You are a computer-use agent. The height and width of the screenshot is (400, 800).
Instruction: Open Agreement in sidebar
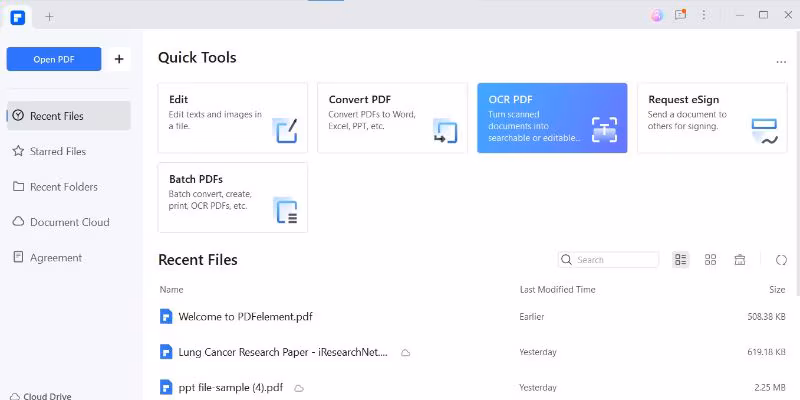tap(68, 258)
